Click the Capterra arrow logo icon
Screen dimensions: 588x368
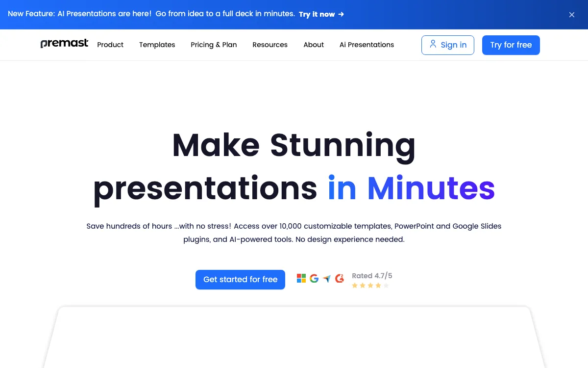[x=327, y=279]
